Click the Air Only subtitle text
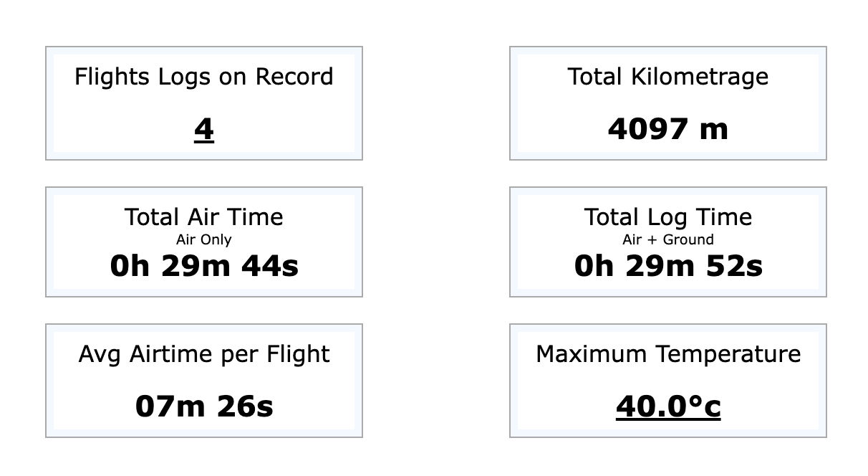The width and height of the screenshot is (868, 476). [x=204, y=239]
